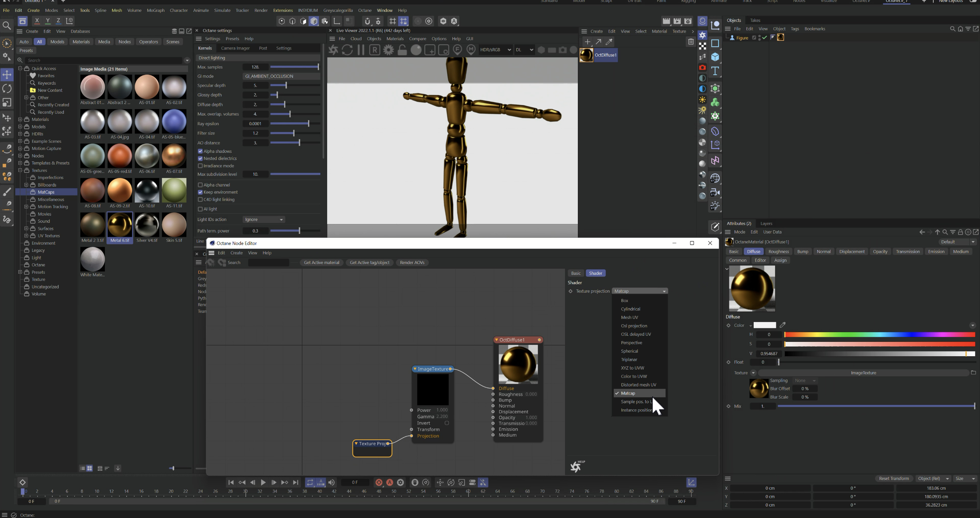
Task: Select the Move tool in left toolbar
Action: coord(7,75)
